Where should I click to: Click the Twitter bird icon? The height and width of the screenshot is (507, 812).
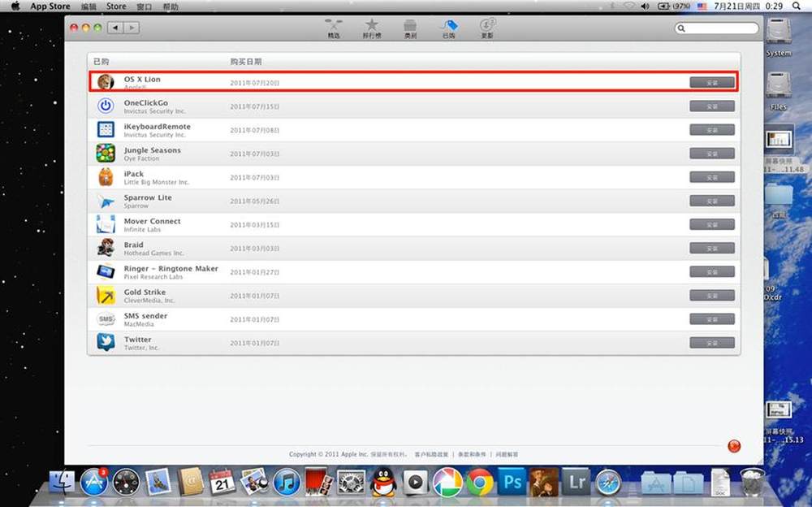tap(106, 342)
